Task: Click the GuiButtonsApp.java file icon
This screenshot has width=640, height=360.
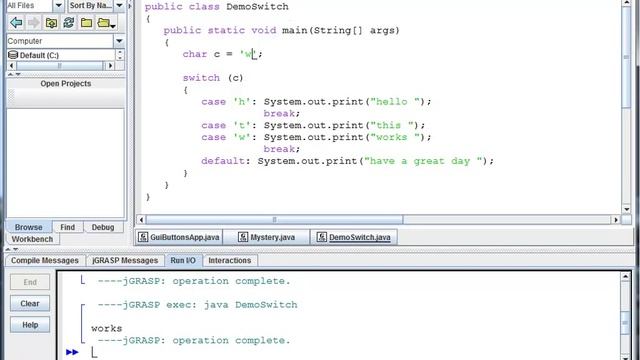Action: point(143,237)
